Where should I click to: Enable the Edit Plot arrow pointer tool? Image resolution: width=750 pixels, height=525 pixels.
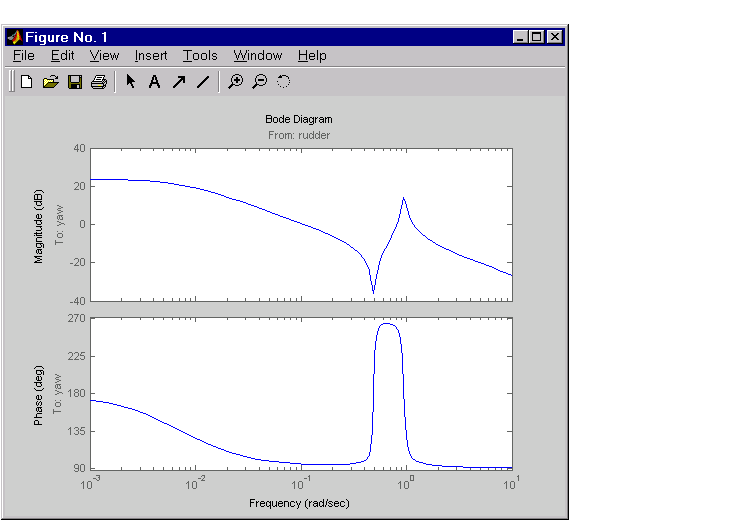(x=130, y=82)
